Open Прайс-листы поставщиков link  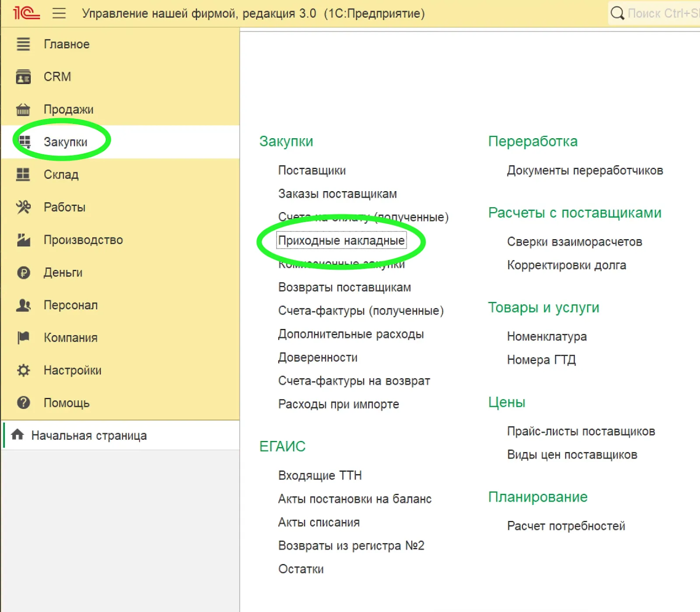[x=581, y=431]
